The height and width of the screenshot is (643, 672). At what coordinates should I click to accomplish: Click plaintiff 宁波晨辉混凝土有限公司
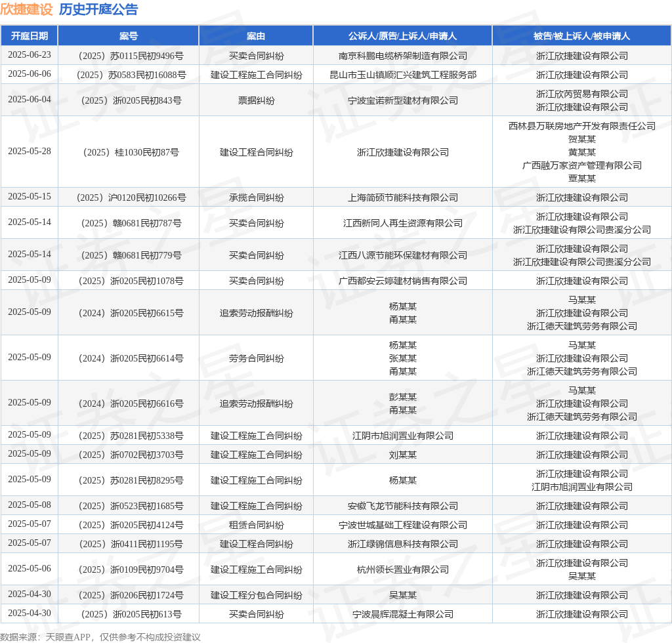pos(402,614)
